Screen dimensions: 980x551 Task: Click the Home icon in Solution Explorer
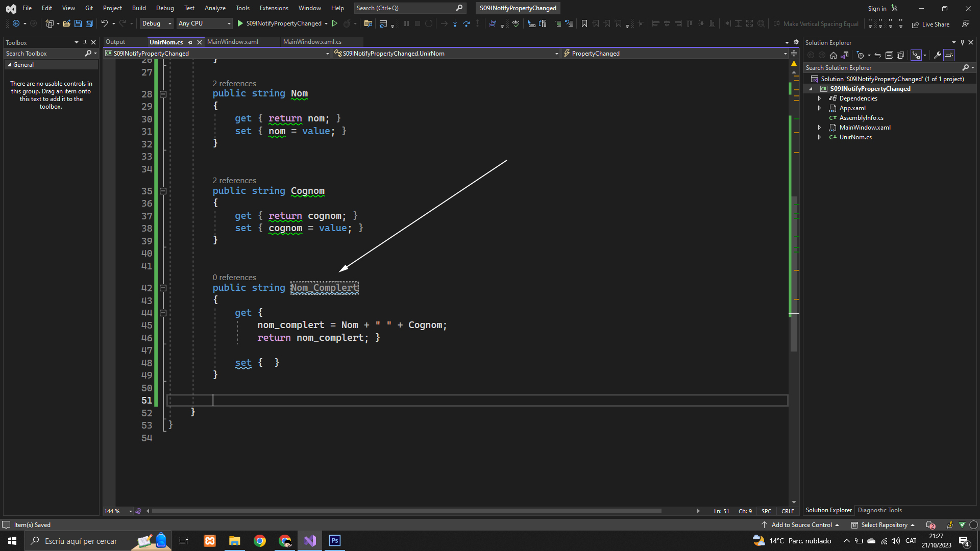[x=834, y=55]
